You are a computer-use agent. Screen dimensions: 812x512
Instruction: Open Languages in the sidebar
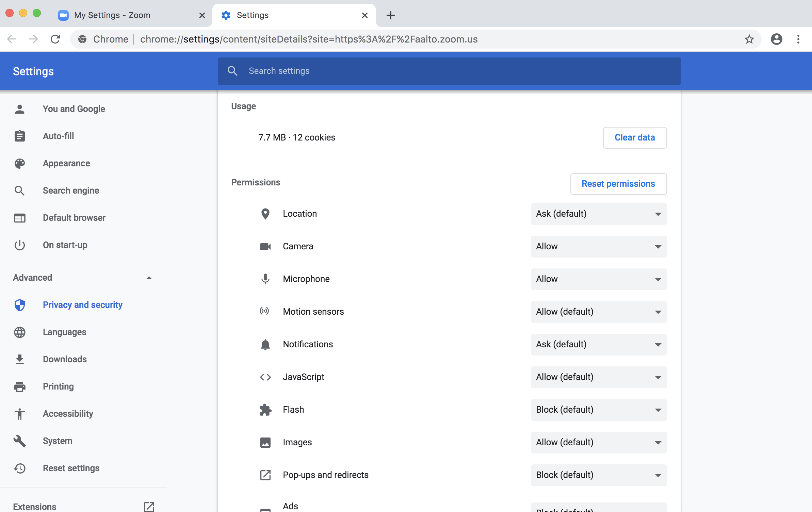64,332
